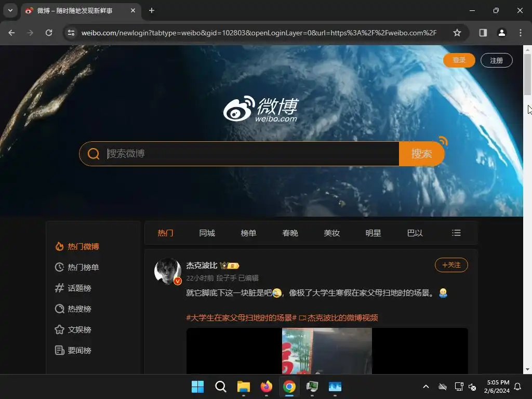532x399 pixels.
Task: Follow 杰克波比 with +关注
Action: pyautogui.click(x=451, y=265)
